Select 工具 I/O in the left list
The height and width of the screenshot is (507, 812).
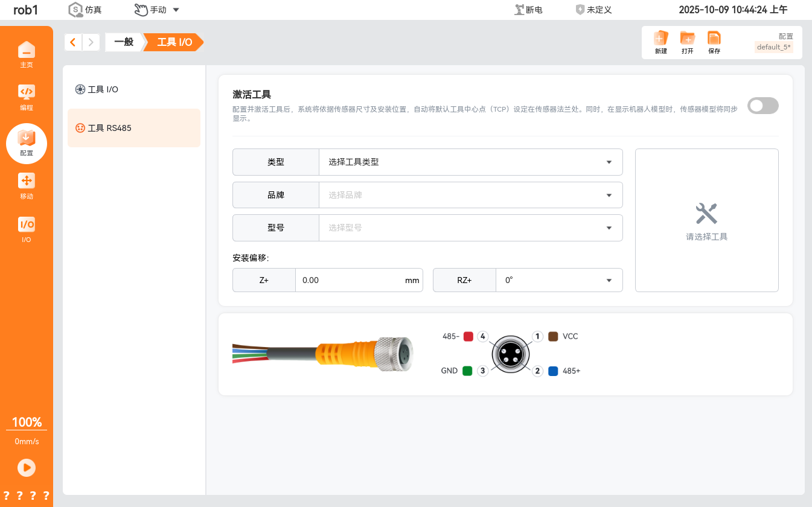[x=103, y=89]
